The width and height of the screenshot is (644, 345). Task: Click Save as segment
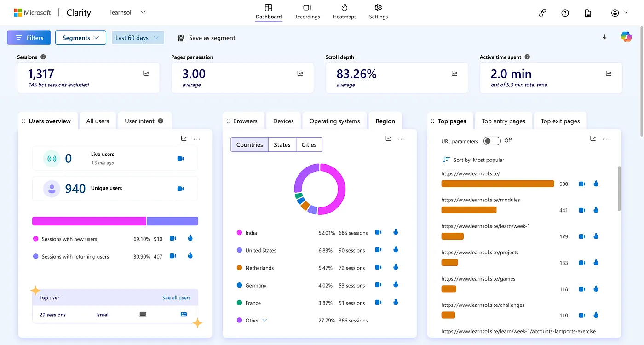tap(207, 38)
